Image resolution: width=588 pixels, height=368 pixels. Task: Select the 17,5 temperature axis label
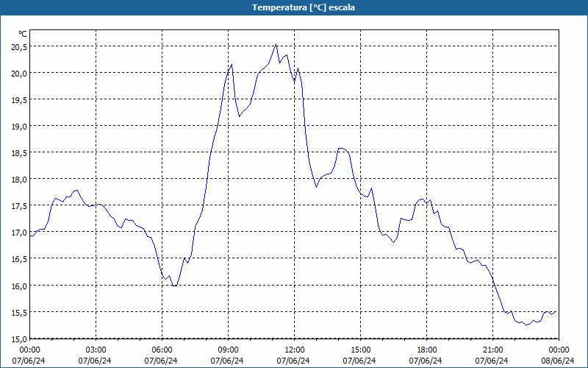pos(19,206)
